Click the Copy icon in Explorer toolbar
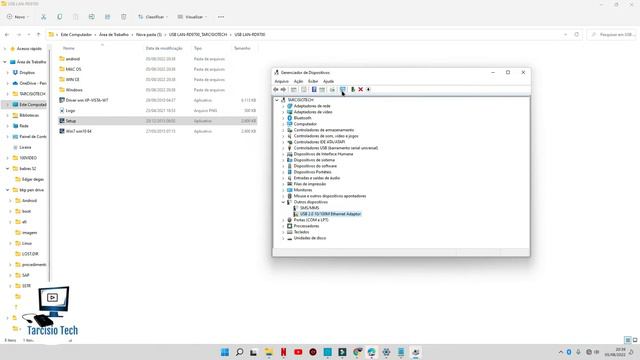This screenshot has height=360, width=640. tap(60, 17)
